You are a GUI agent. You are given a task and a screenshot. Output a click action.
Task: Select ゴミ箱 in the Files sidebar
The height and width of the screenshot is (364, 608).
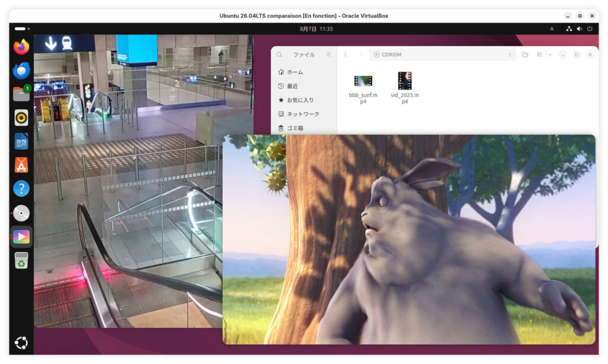[x=303, y=128]
